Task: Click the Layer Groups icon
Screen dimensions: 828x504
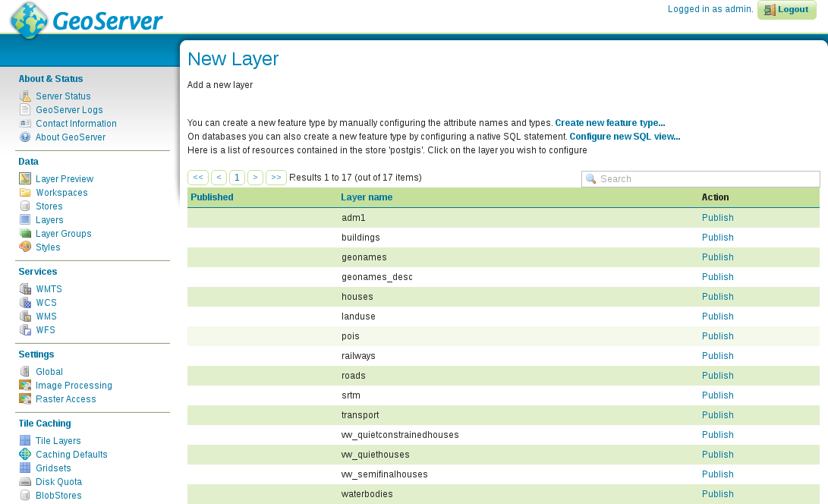Action: (25, 234)
